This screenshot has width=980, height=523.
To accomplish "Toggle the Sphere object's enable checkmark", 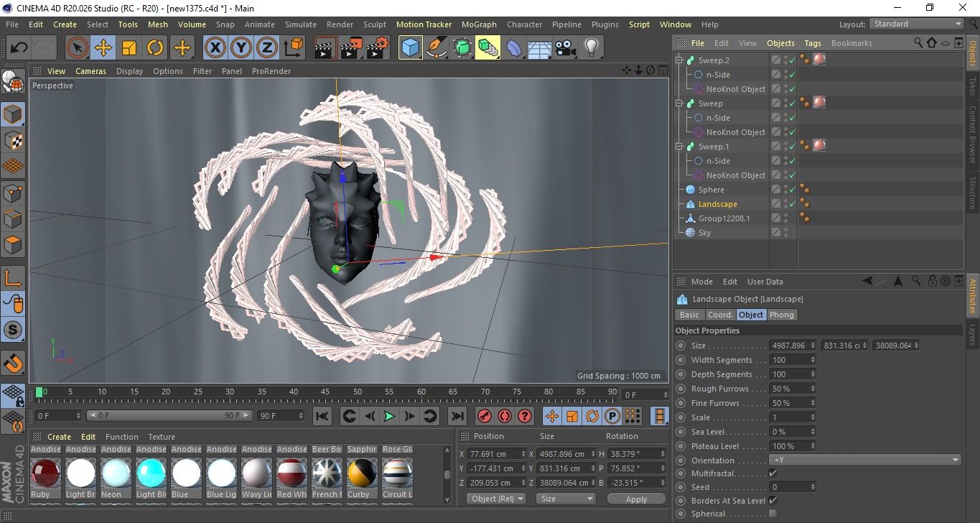I will (x=792, y=190).
